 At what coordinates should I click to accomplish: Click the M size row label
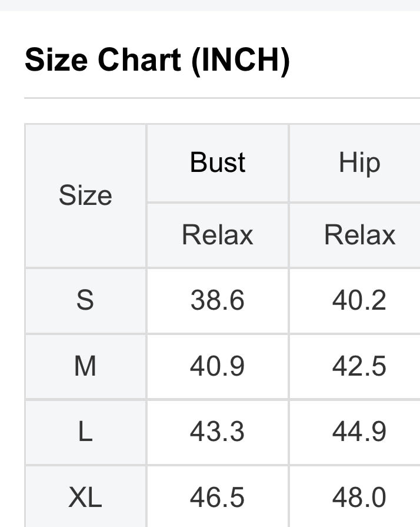point(85,366)
